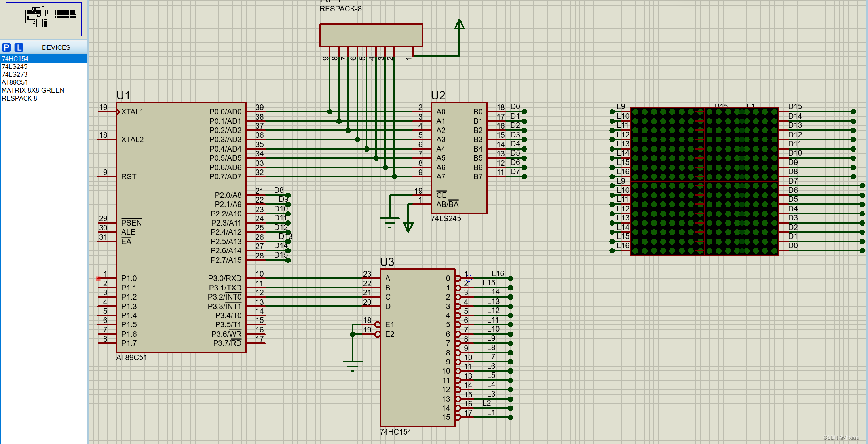Select 74LS245 in the devices list
The width and height of the screenshot is (868, 444).
click(15, 66)
